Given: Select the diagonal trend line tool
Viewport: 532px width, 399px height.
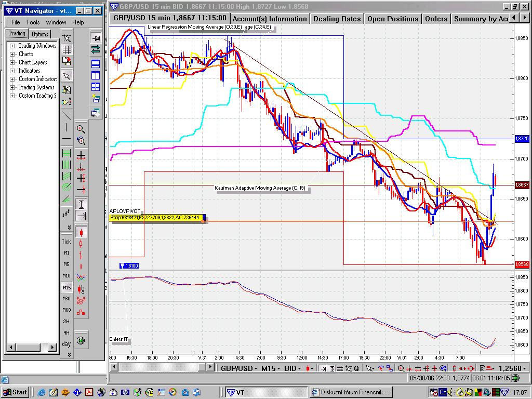Looking at the screenshot, I should tap(66, 115).
